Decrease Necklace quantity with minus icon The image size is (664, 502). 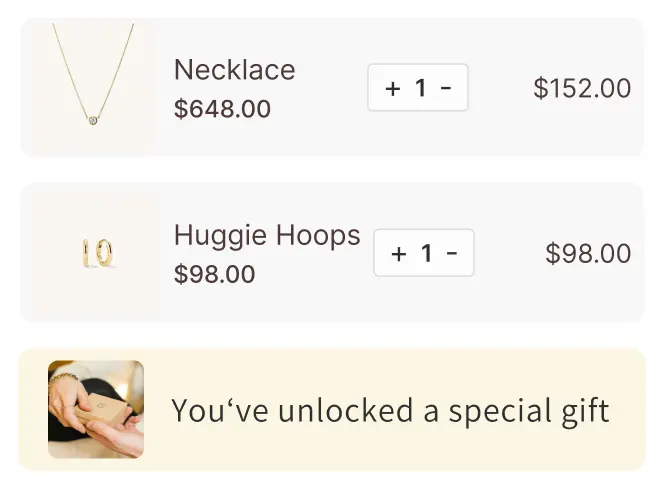click(x=446, y=88)
